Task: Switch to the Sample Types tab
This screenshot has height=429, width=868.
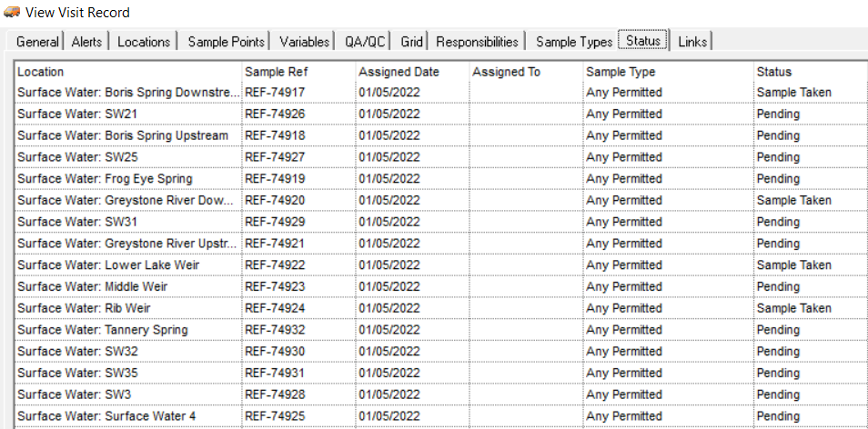Action: pyautogui.click(x=573, y=42)
